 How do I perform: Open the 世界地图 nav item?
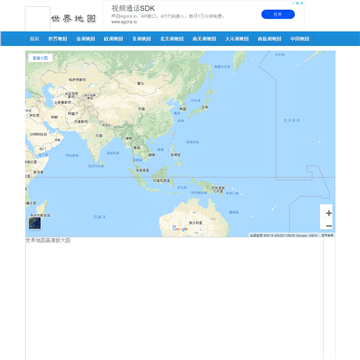coord(58,39)
